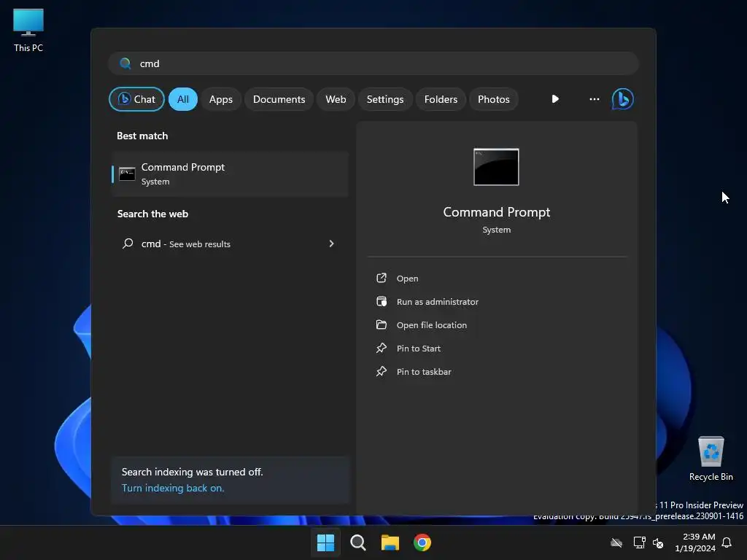Click the taskbar Search icon
The width and height of the screenshot is (747, 560).
point(357,542)
